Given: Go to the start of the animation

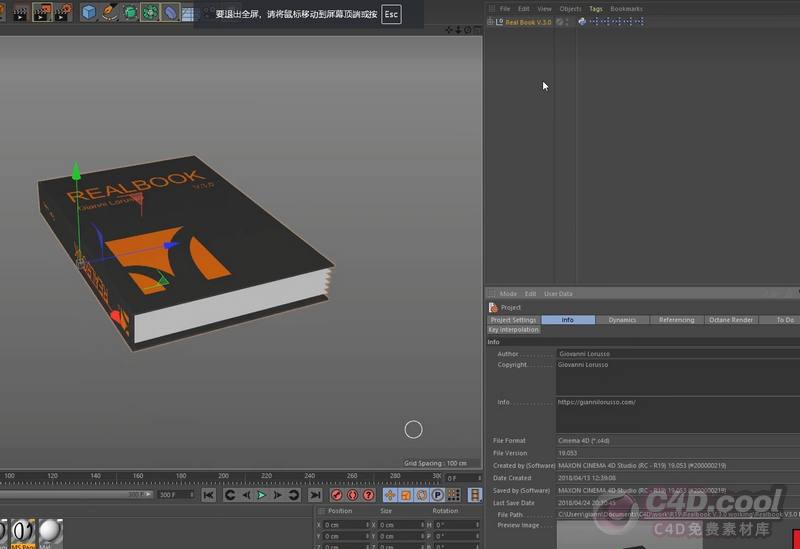Looking at the screenshot, I should [x=208, y=495].
